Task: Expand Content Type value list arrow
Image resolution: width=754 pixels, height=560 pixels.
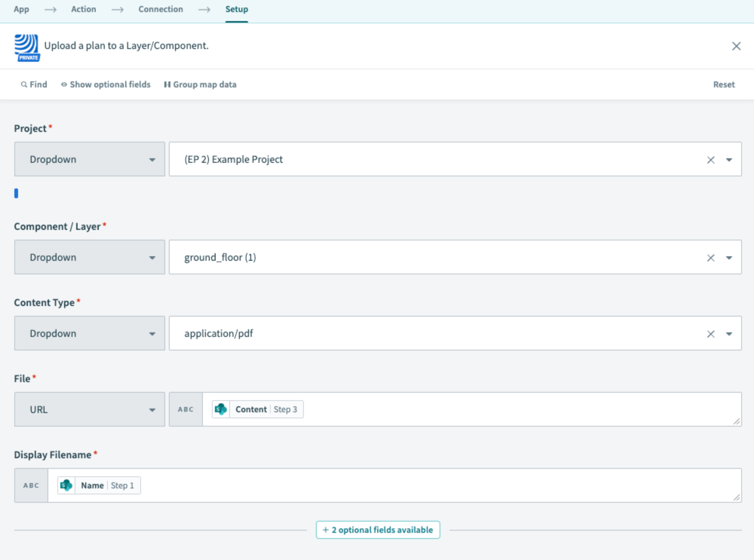Action: [729, 334]
